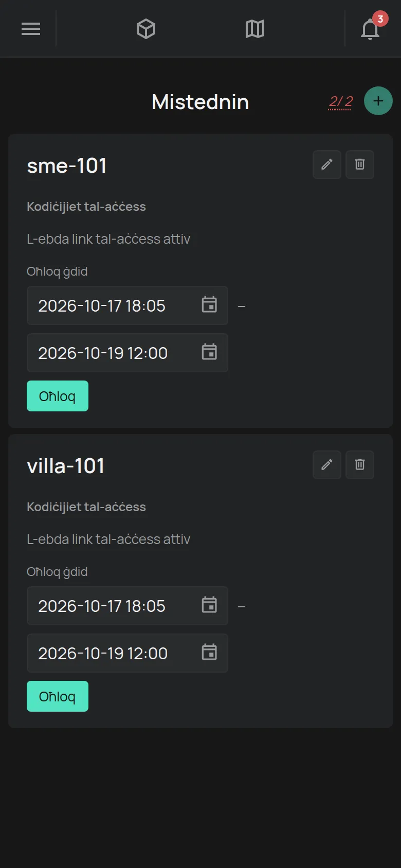The image size is (401, 868).
Task: Select the villa-101 card title
Action: [x=66, y=466]
